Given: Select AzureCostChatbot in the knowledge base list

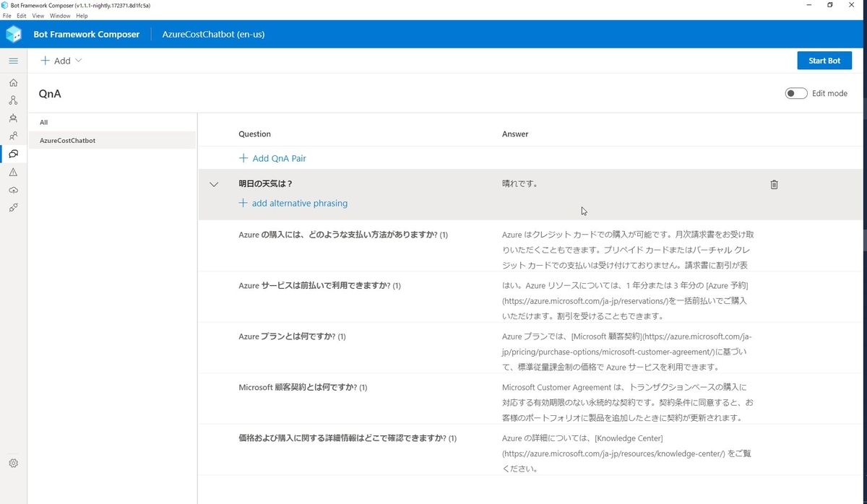Looking at the screenshot, I should coord(67,140).
